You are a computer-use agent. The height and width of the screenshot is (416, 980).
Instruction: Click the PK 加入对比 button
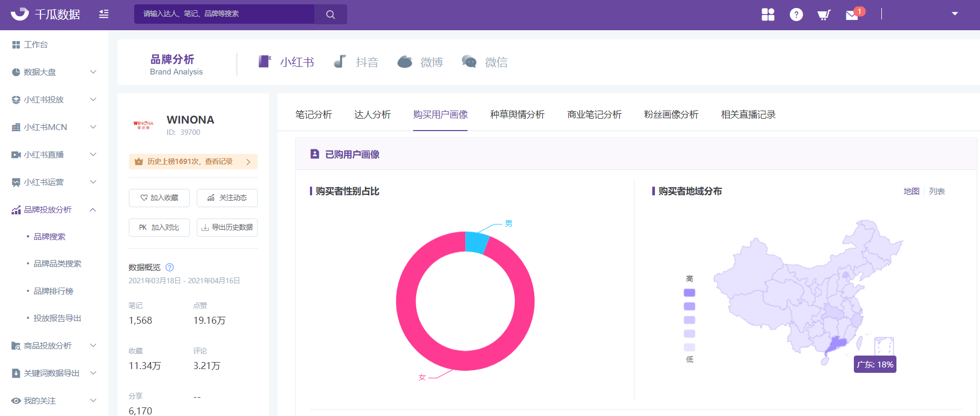point(159,228)
